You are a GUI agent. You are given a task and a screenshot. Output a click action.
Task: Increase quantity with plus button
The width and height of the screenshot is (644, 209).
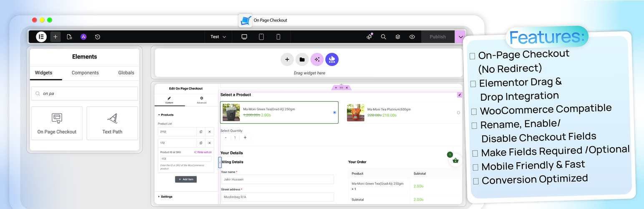[x=245, y=138]
